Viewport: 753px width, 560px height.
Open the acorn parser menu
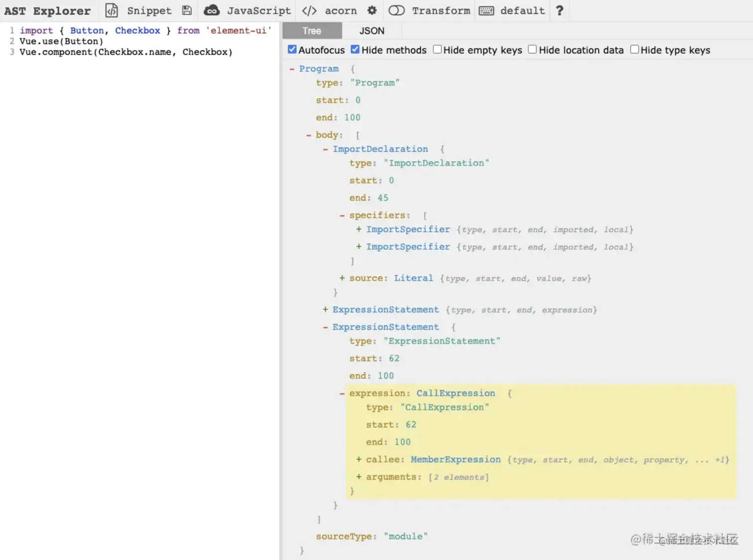[x=341, y=10]
